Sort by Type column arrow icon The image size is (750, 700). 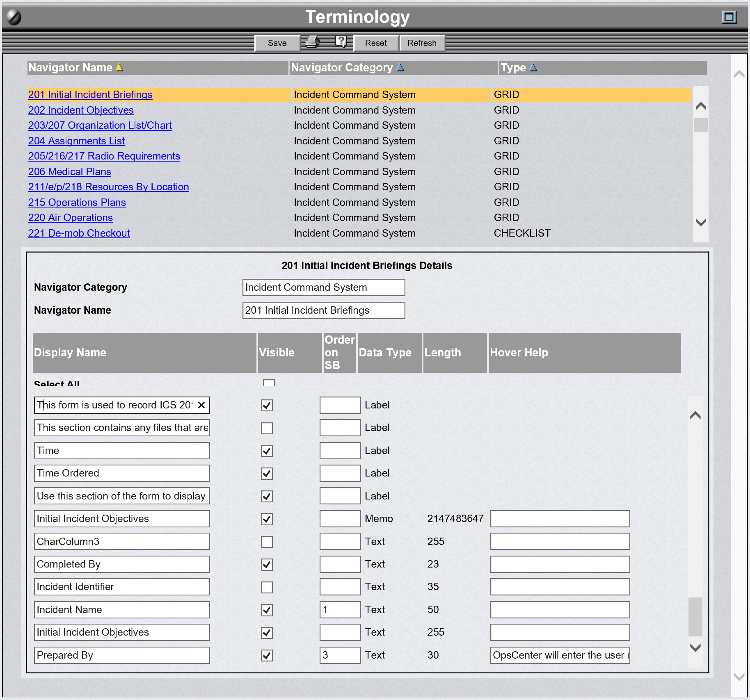point(533,67)
